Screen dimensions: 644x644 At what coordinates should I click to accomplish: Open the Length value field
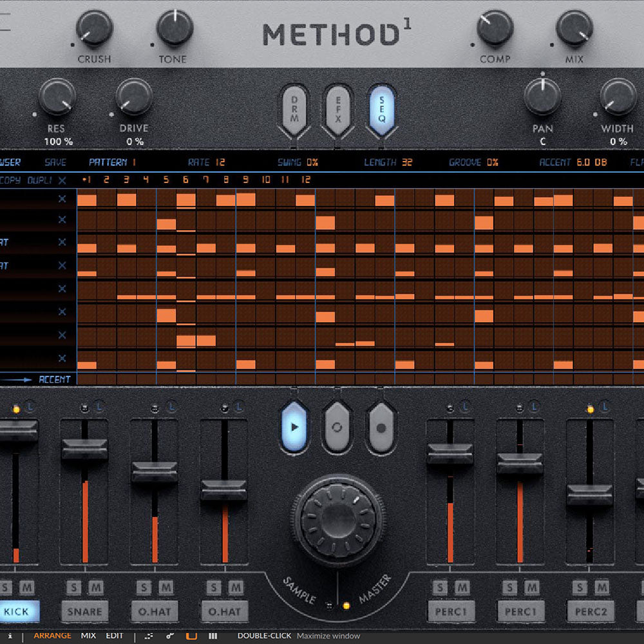click(x=406, y=162)
